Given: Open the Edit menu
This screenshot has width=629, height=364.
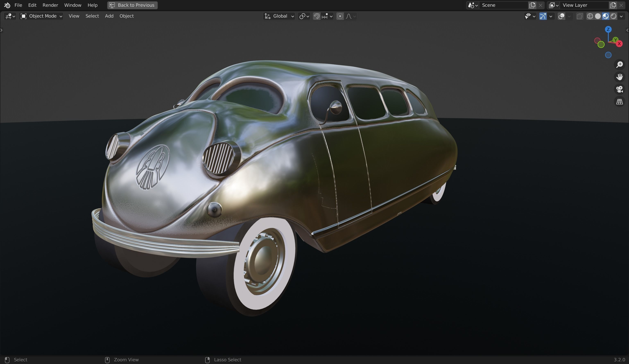Looking at the screenshot, I should pyautogui.click(x=32, y=5).
